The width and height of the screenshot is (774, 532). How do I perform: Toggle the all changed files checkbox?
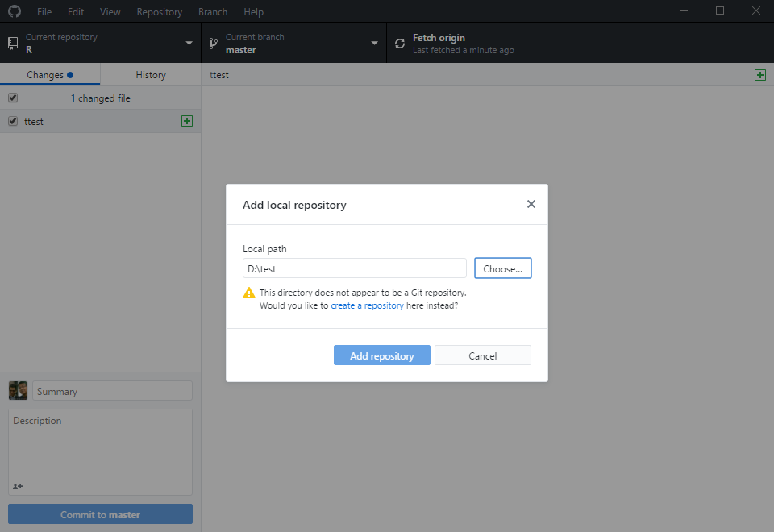(x=13, y=98)
